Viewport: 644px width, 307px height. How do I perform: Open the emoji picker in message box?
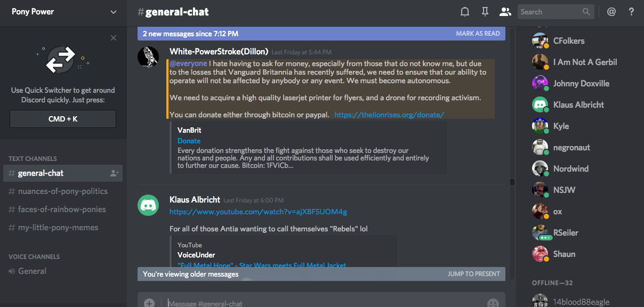click(x=493, y=303)
